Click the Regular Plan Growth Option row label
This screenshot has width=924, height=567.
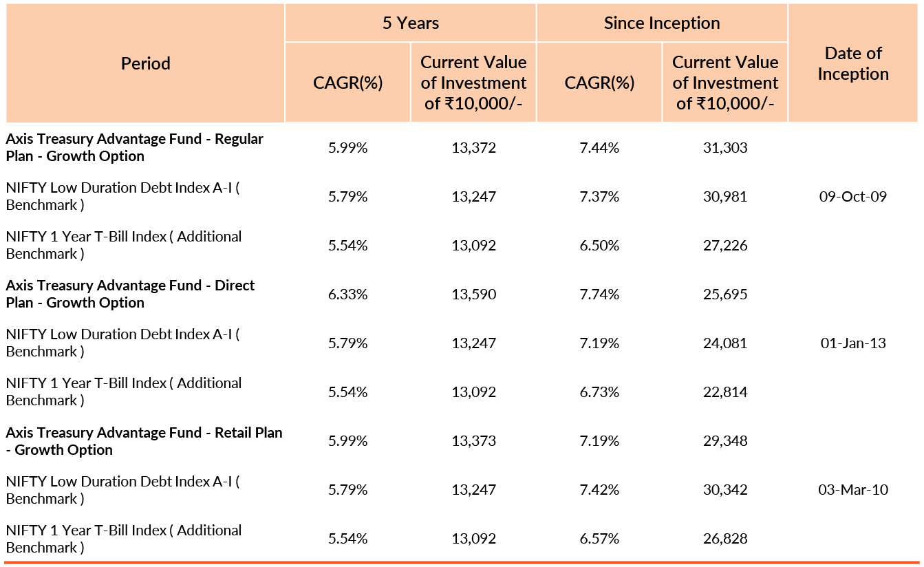(135, 147)
